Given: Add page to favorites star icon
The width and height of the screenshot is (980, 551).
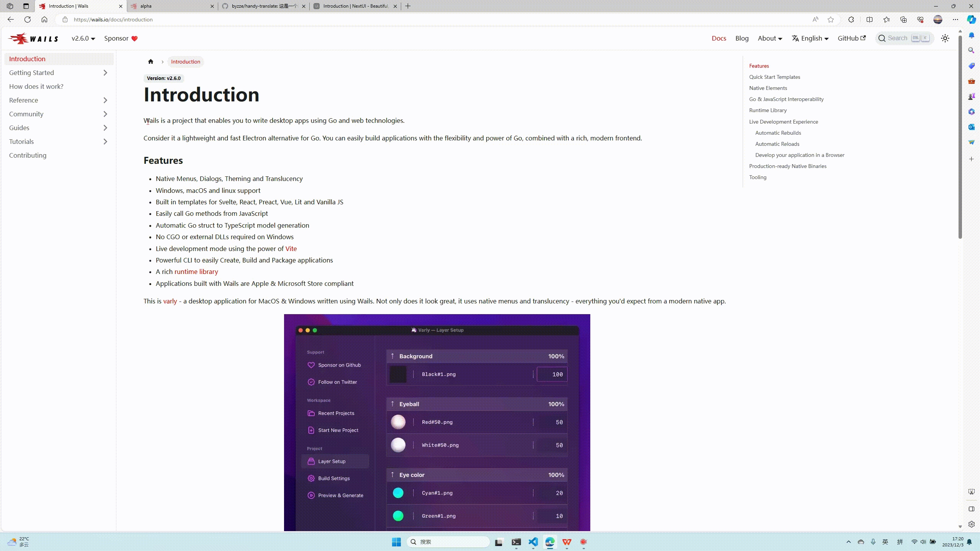Looking at the screenshot, I should 830,20.
